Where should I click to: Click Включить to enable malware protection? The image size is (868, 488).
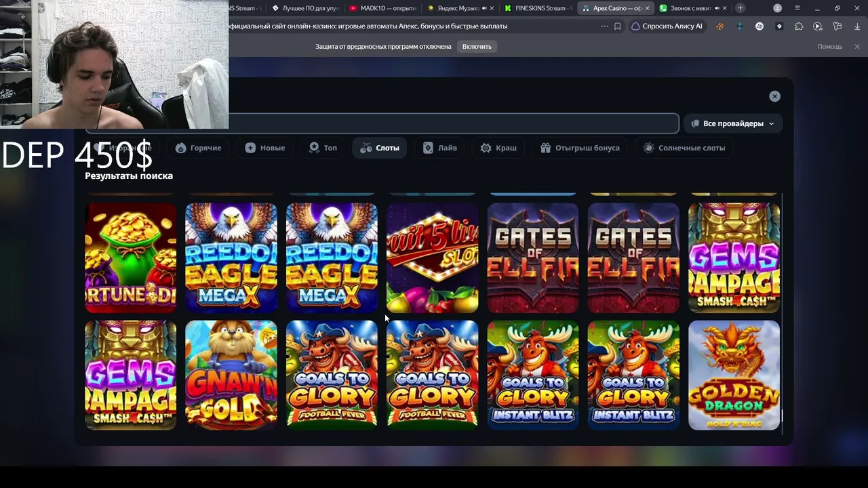(x=477, y=46)
